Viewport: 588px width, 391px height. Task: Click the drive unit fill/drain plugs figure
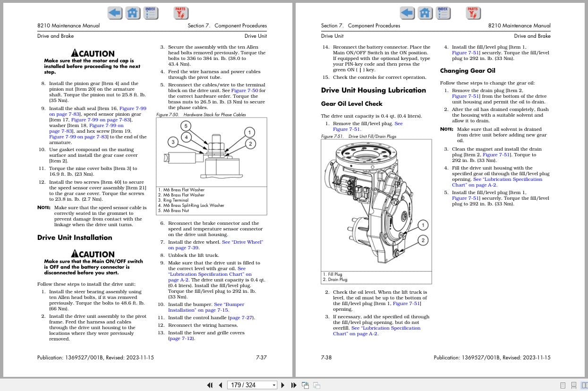coord(376,204)
